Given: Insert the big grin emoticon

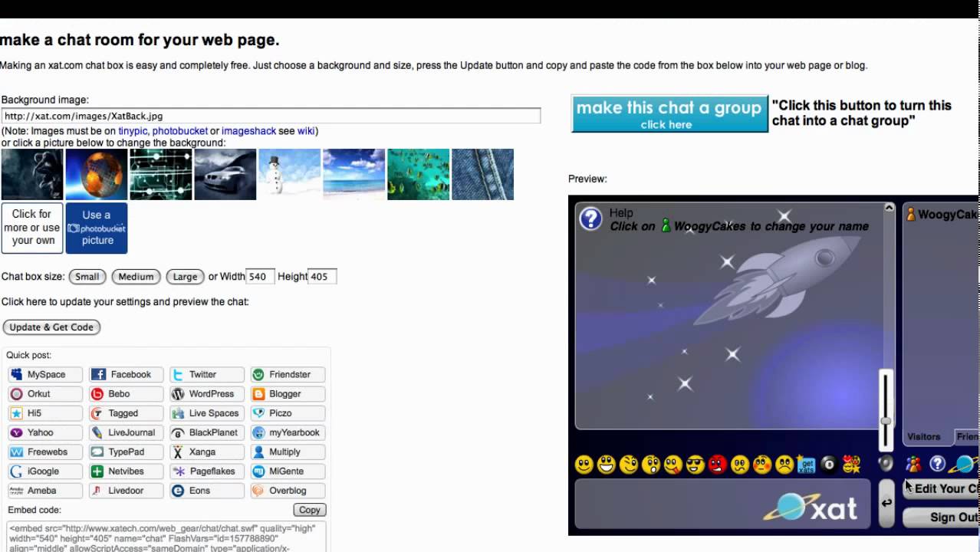Looking at the screenshot, I should 607,465.
